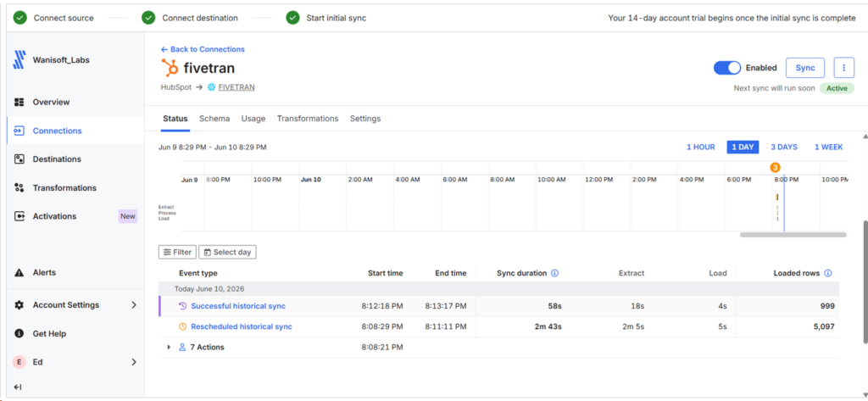Screen dimensions: 868x401
Task: Click the Sync button
Action: (805, 68)
